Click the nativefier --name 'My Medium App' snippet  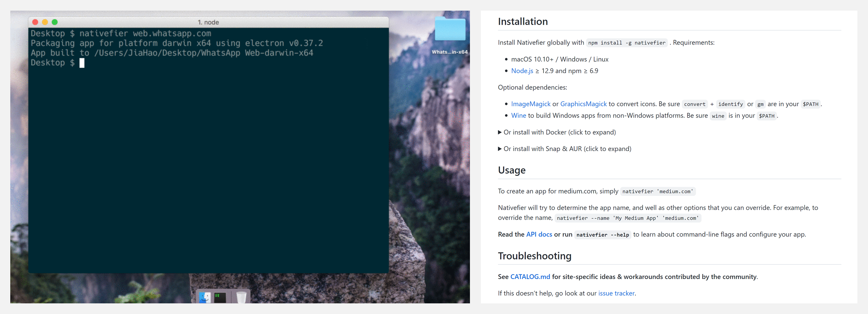pos(628,218)
